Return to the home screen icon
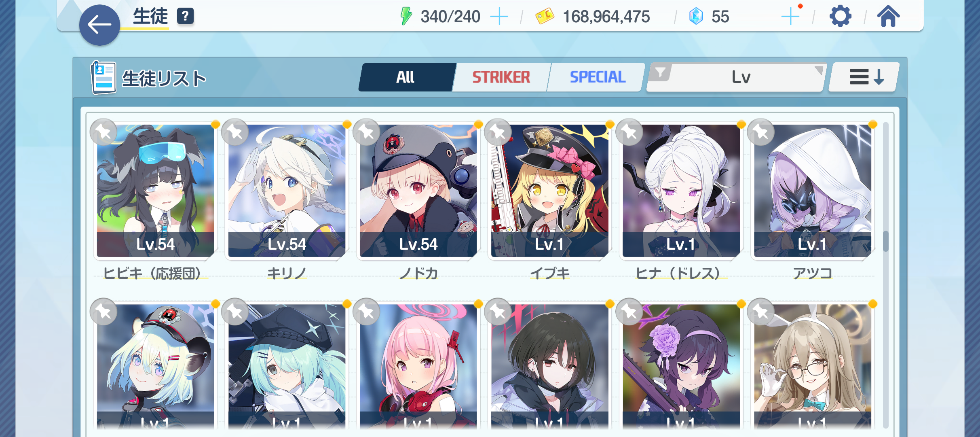Screen dimensions: 980x437 pos(888,16)
